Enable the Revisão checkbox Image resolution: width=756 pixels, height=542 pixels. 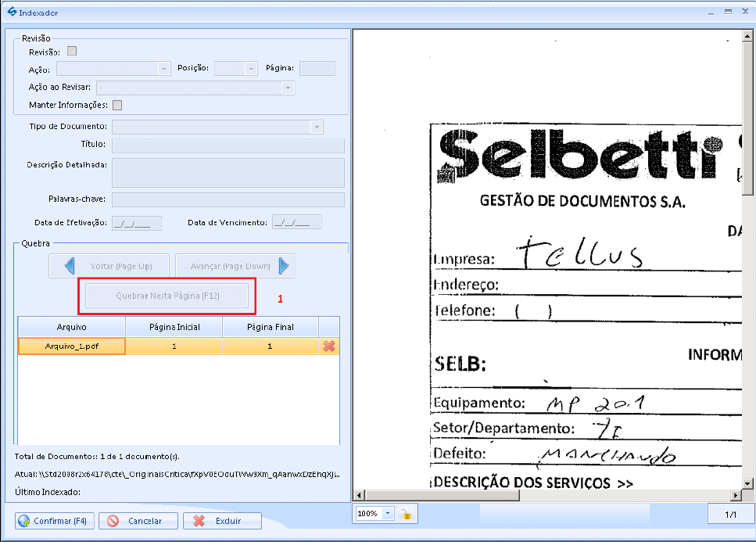(72, 51)
